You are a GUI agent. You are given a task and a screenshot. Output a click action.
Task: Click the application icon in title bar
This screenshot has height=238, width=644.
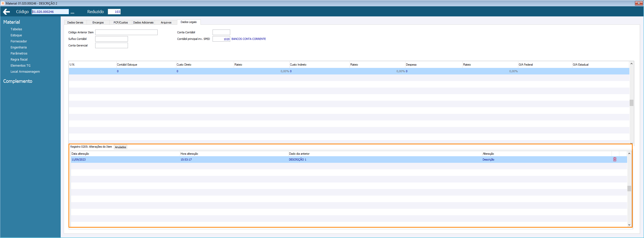click(x=3, y=3)
